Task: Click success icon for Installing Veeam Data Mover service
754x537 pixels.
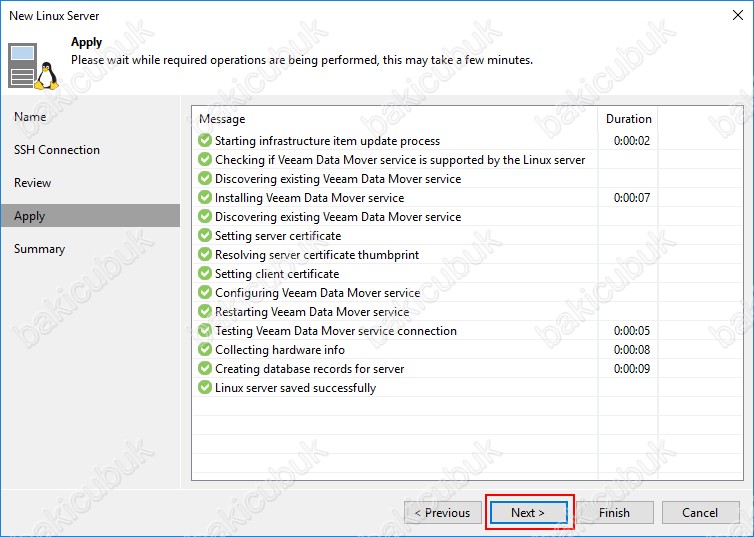Action: (x=205, y=197)
